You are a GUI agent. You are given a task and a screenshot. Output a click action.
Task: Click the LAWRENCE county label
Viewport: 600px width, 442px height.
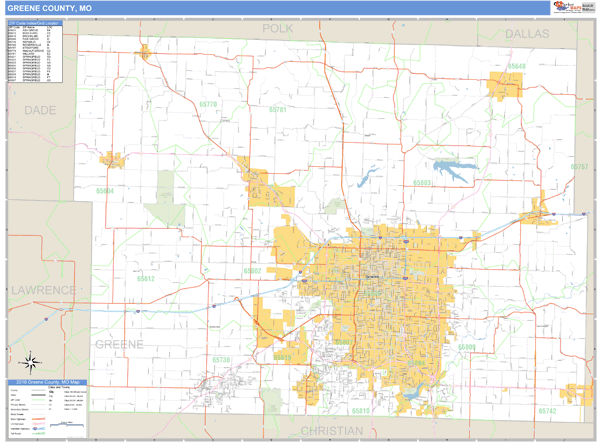[x=43, y=290]
